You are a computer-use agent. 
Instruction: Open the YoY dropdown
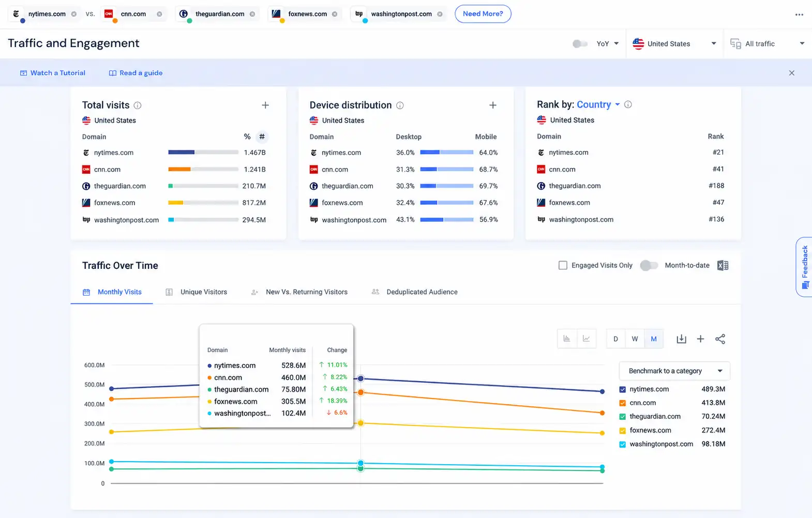[x=608, y=44]
